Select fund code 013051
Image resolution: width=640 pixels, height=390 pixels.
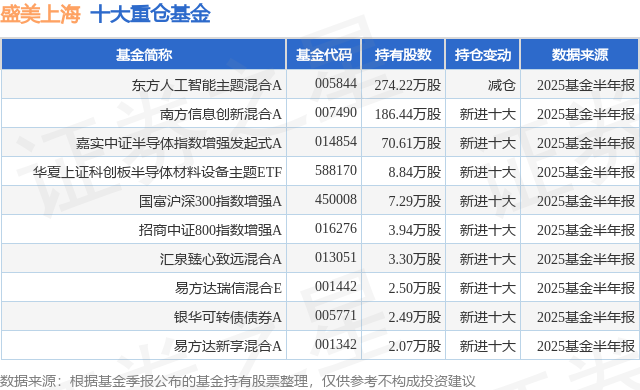336,257
